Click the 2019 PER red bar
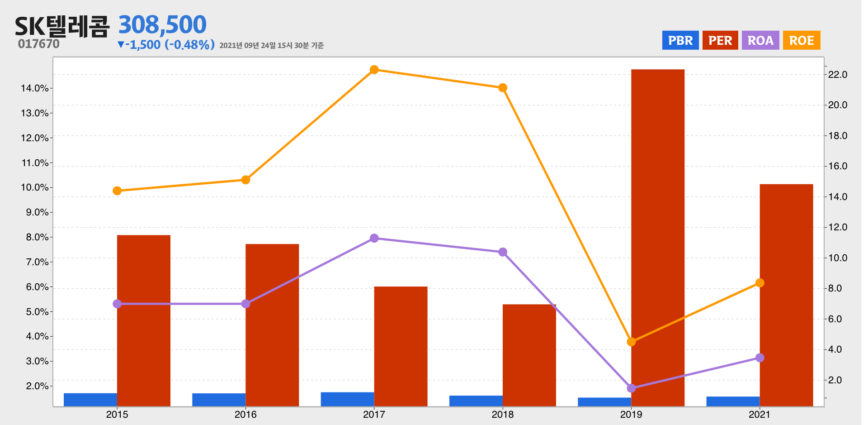Screen dimensions: 868x425 click(658, 238)
